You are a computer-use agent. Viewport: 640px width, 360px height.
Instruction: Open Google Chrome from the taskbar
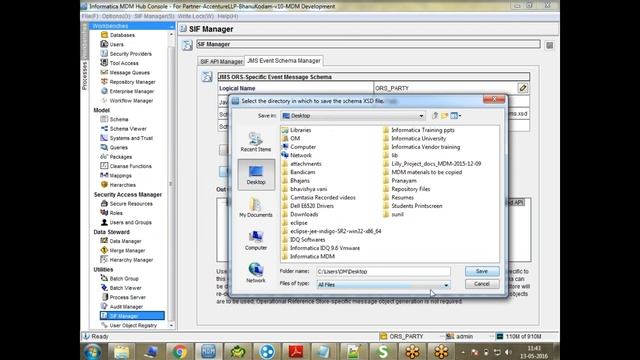(179, 351)
